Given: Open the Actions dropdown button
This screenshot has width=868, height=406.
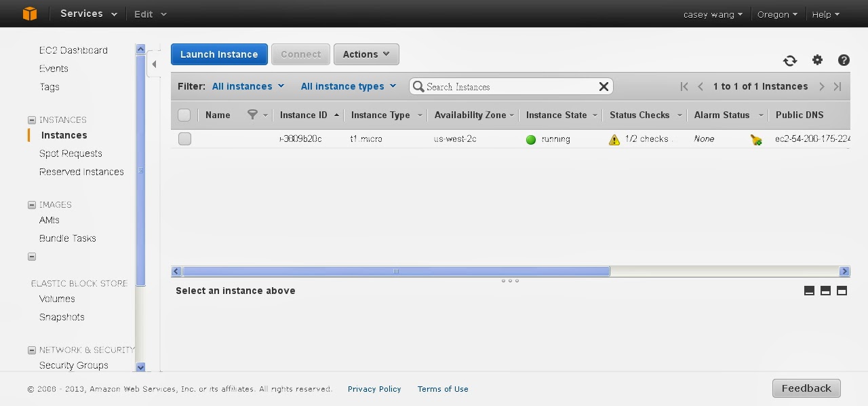Looking at the screenshot, I should [366, 54].
